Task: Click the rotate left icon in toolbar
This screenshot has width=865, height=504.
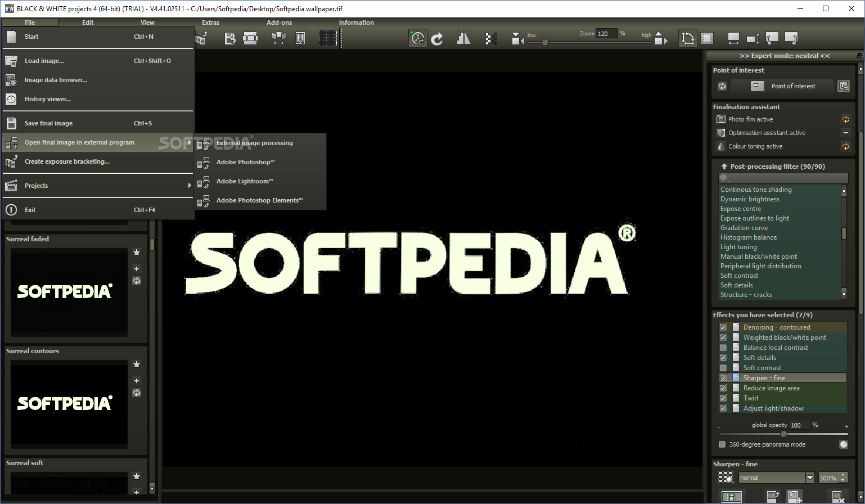Action: [x=772, y=38]
